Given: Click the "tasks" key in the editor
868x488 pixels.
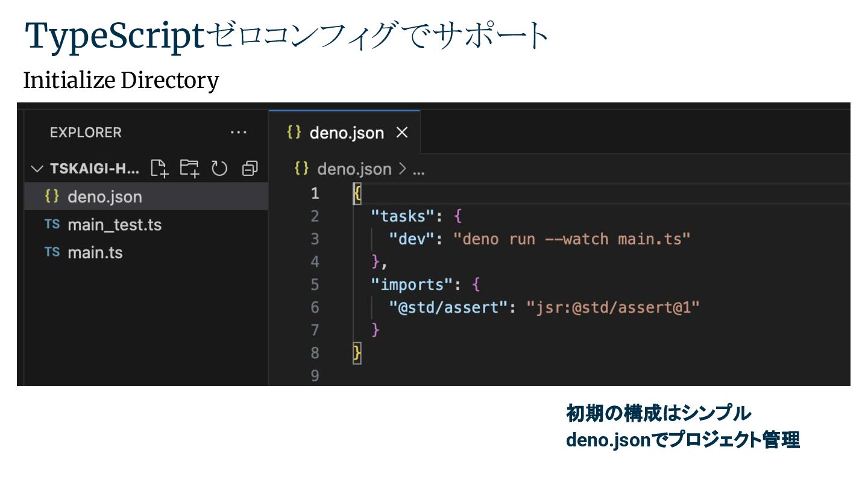Looking at the screenshot, I should [403, 216].
